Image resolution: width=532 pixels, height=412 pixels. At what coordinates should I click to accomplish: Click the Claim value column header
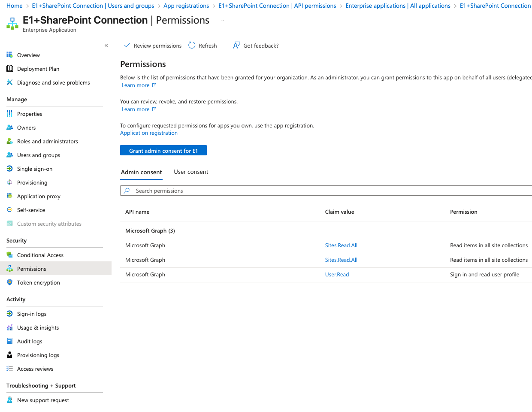point(339,212)
